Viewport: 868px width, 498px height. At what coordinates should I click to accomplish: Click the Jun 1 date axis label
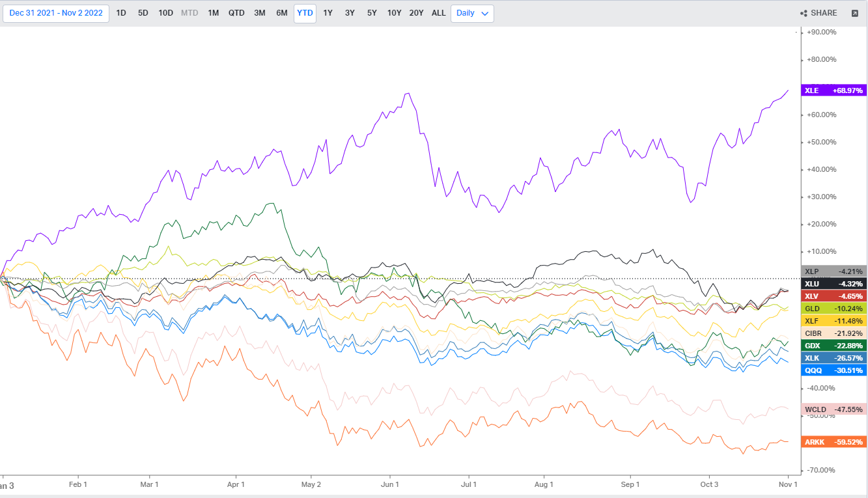(x=390, y=484)
